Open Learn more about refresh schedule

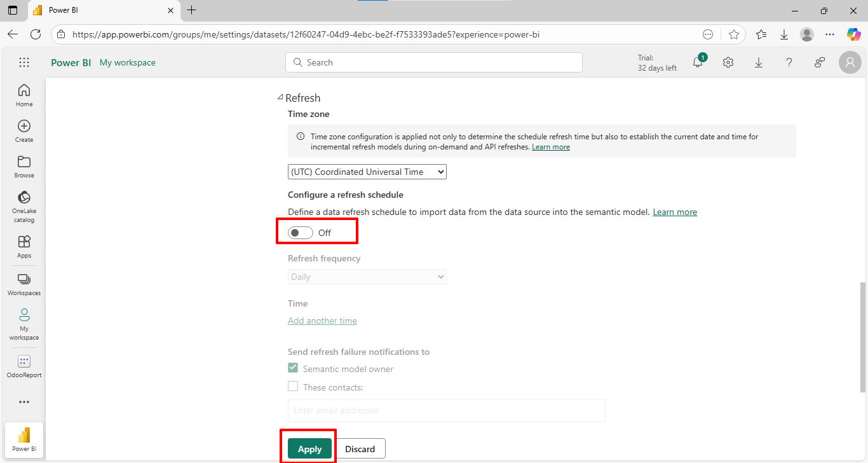click(x=675, y=212)
